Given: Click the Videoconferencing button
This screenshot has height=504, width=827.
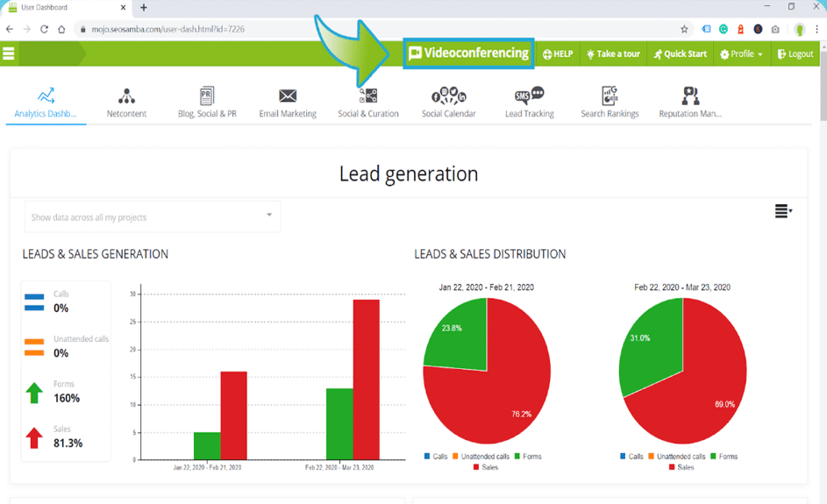Looking at the screenshot, I should (x=468, y=53).
